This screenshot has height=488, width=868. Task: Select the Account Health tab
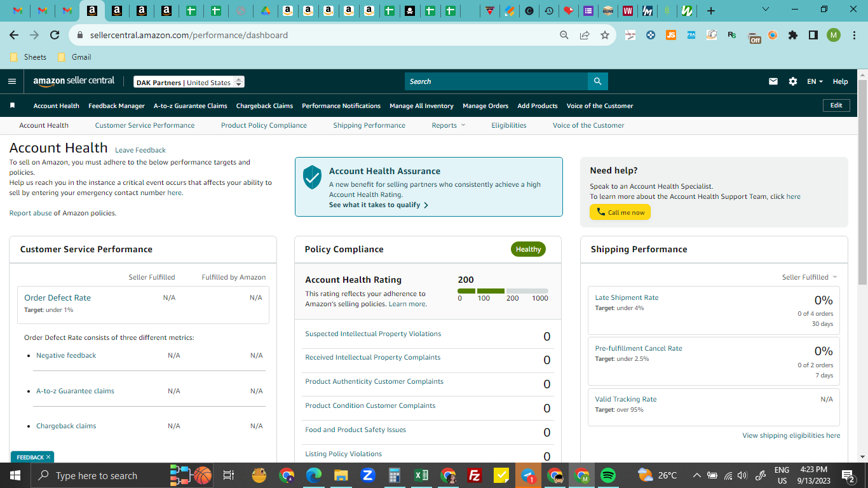pyautogui.click(x=44, y=125)
